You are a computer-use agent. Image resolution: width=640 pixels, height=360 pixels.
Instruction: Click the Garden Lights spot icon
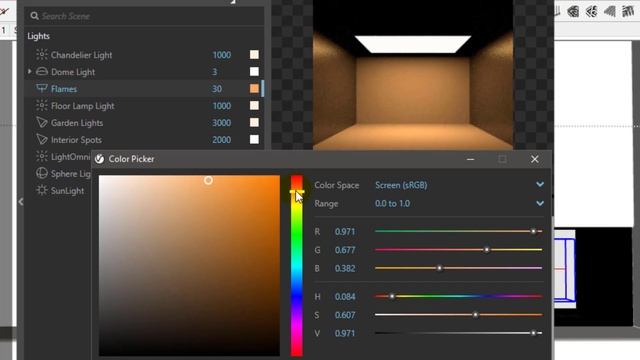click(42, 122)
